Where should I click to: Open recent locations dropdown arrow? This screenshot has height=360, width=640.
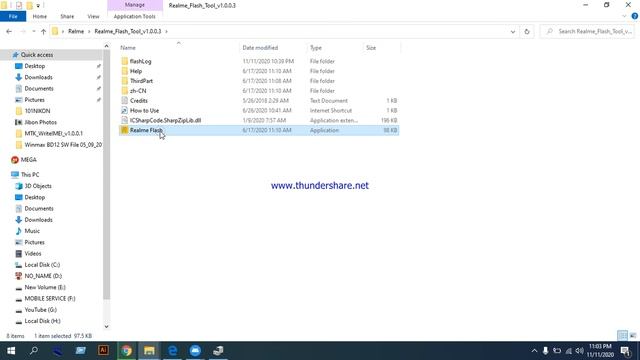33,31
